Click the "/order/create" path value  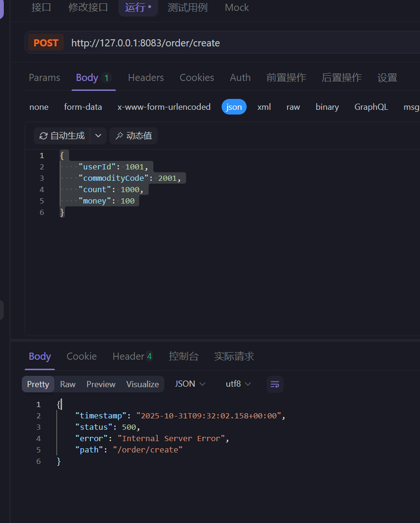(x=148, y=450)
